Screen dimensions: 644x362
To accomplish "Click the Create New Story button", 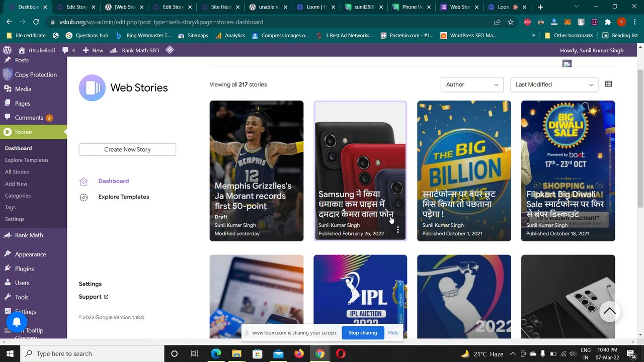I will coord(127,149).
